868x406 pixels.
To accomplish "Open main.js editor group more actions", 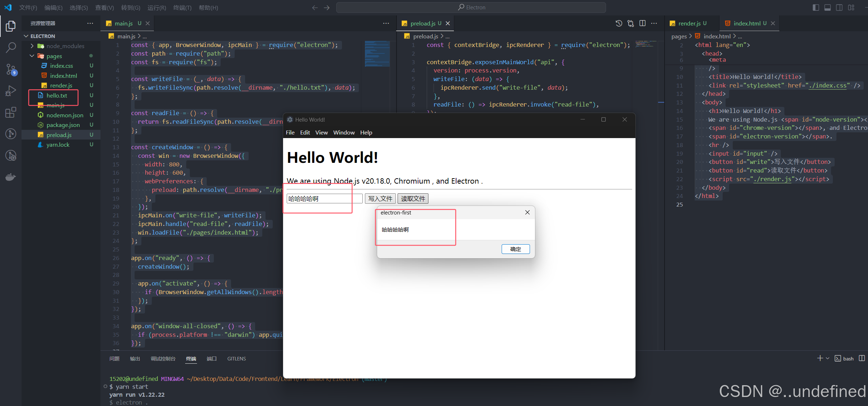I will click(x=386, y=23).
